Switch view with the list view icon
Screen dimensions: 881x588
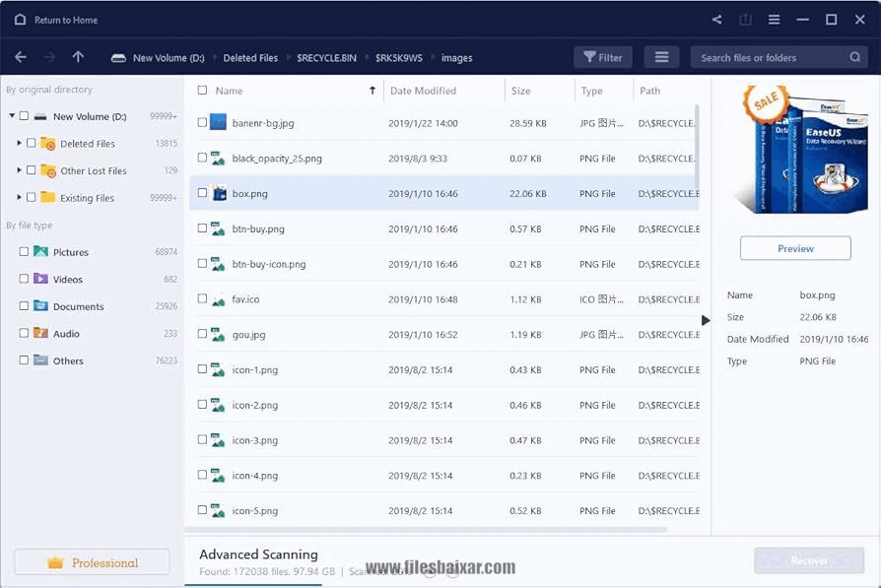pyautogui.click(x=661, y=57)
